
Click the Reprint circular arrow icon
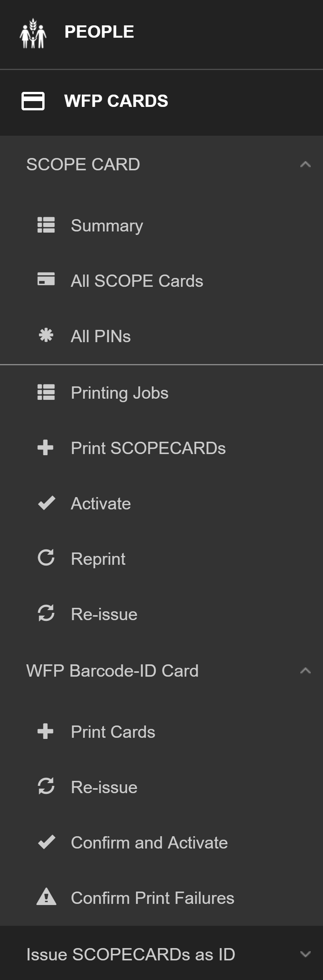click(46, 558)
